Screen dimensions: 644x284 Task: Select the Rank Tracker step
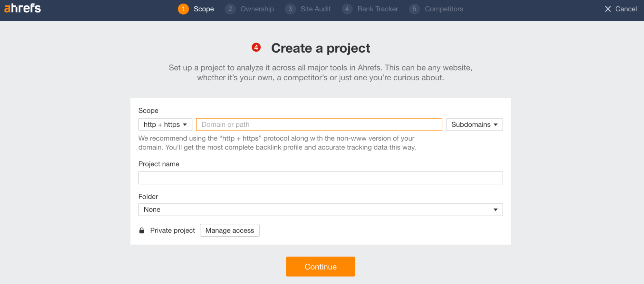[378, 9]
